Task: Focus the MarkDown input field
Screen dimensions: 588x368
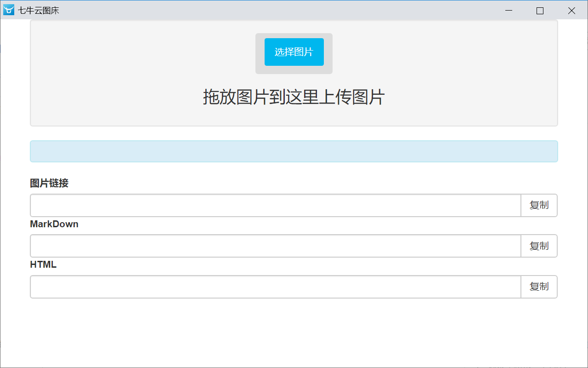Action: click(276, 246)
